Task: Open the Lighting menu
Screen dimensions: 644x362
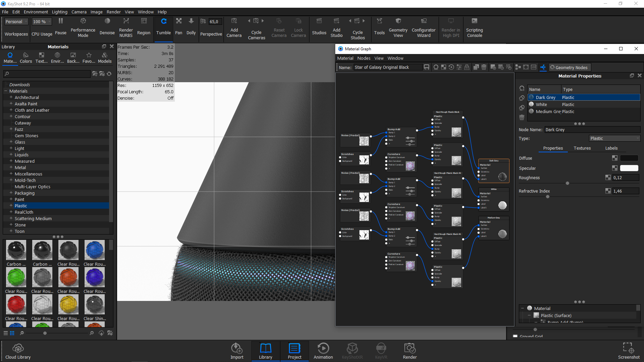Action: [x=59, y=12]
